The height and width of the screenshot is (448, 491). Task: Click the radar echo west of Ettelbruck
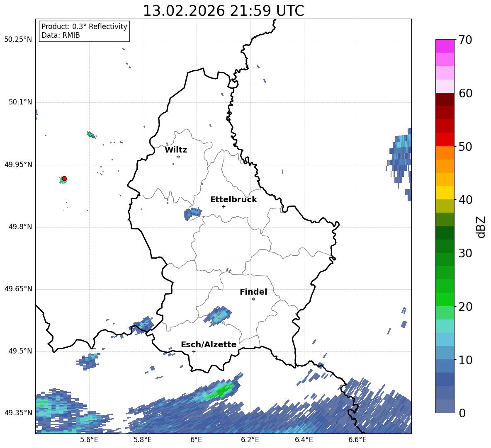[x=192, y=213]
